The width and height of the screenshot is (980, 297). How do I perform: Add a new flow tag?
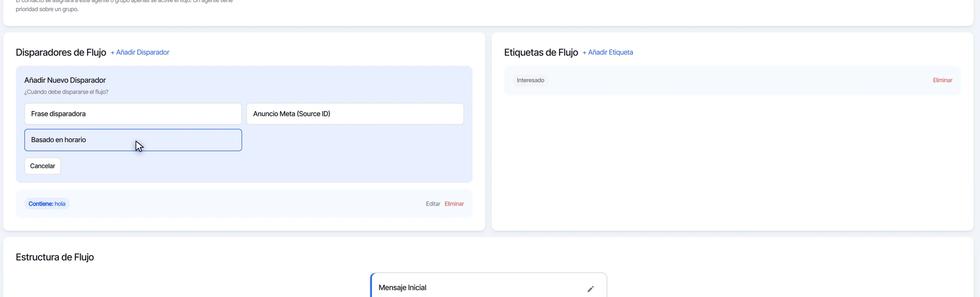(608, 53)
